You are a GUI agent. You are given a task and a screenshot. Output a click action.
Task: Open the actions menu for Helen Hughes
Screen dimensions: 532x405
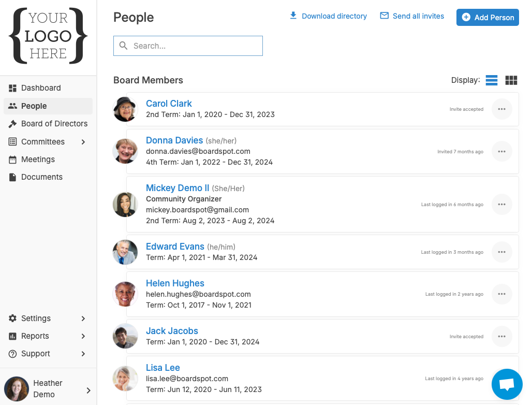[x=501, y=294]
